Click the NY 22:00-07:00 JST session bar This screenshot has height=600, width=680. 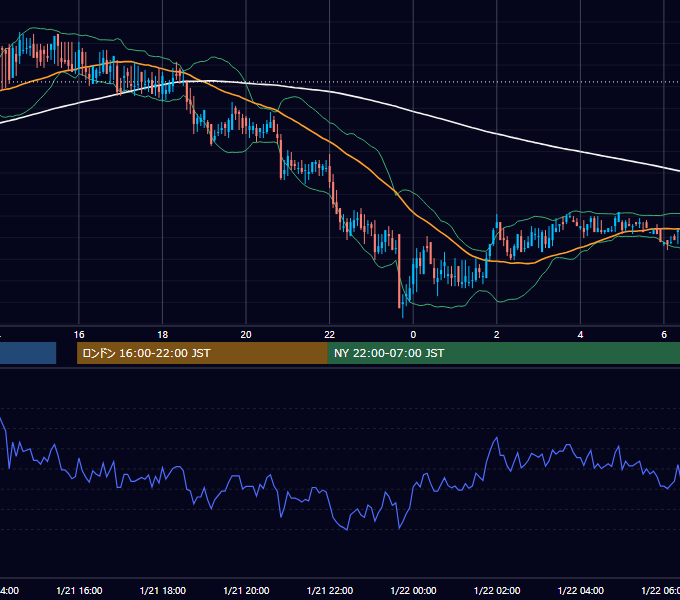tap(503, 353)
